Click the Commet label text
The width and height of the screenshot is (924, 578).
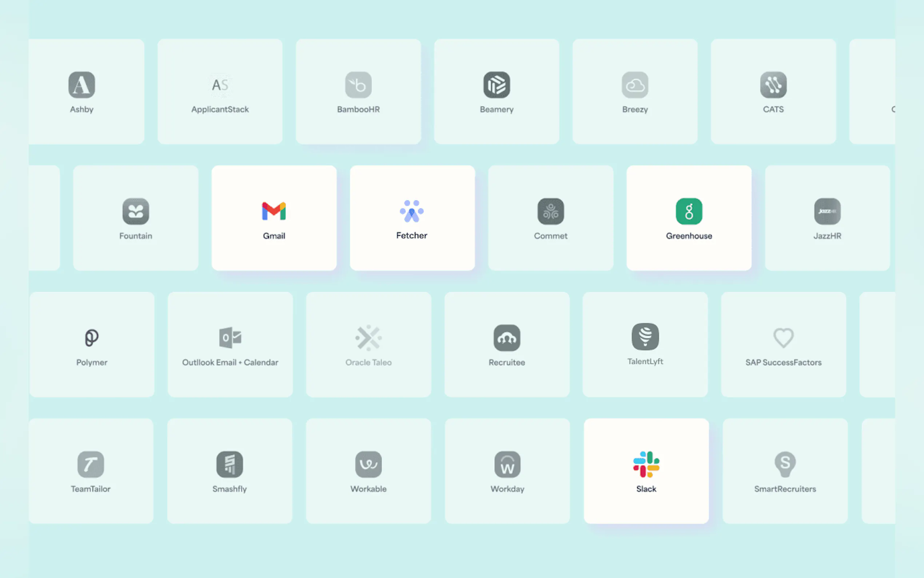tap(550, 236)
